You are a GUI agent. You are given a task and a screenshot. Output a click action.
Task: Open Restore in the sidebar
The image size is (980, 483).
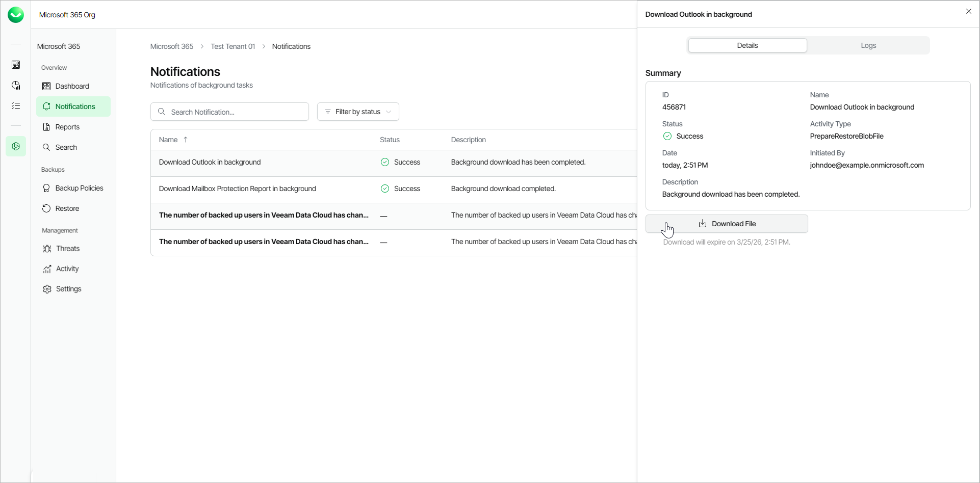(x=67, y=208)
